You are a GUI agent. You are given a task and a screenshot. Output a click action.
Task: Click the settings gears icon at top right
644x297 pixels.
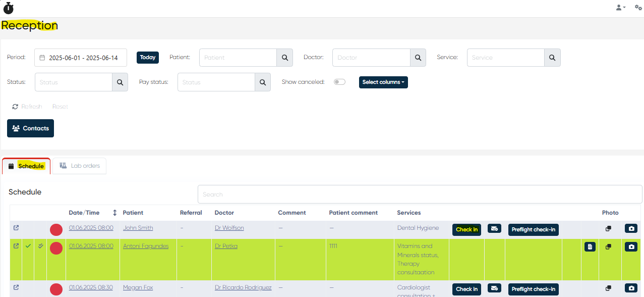637,8
